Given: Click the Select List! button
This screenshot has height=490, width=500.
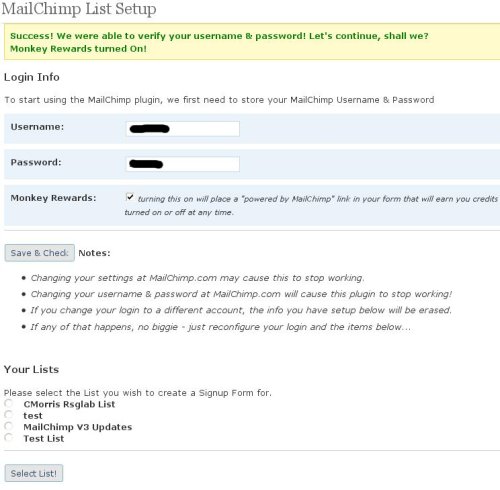Looking at the screenshot, I should [x=34, y=473].
